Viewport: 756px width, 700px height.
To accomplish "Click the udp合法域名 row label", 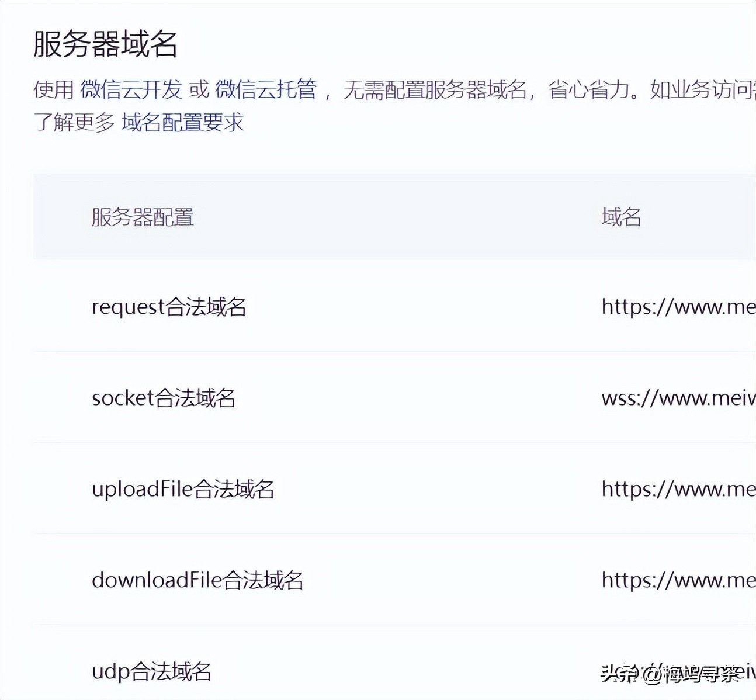I will tap(151, 671).
